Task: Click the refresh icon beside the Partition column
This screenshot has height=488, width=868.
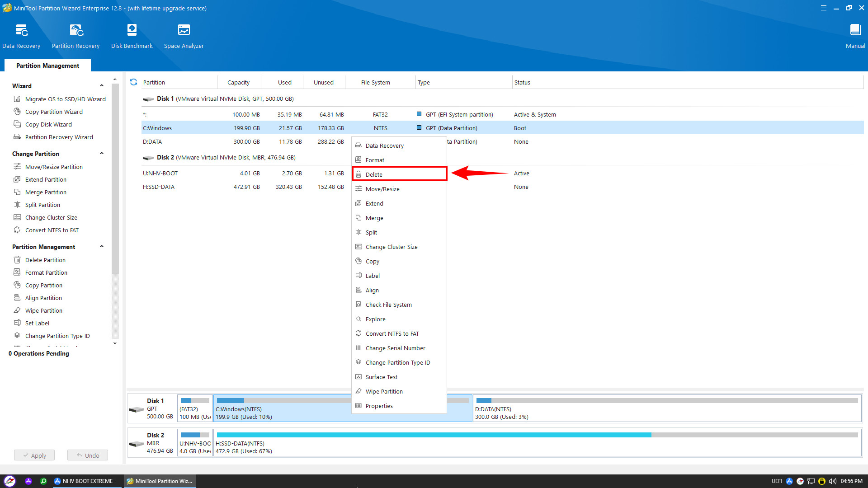Action: click(x=133, y=82)
